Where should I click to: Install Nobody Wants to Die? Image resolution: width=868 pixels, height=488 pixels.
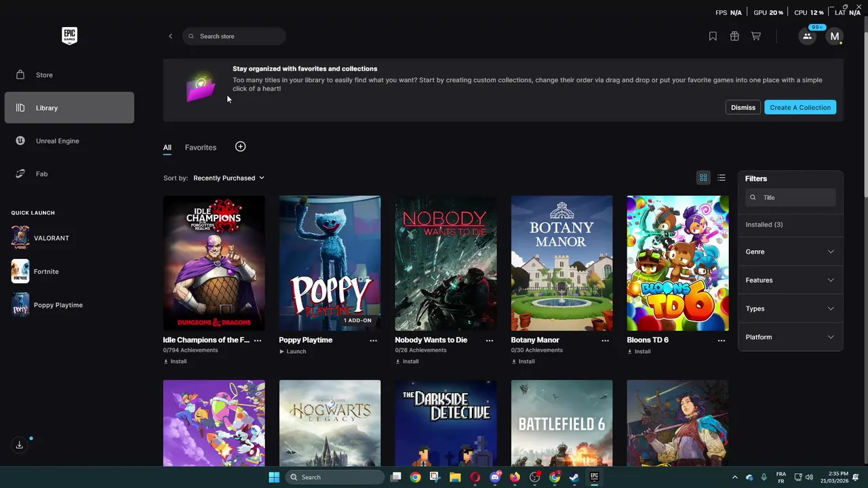[407, 361]
